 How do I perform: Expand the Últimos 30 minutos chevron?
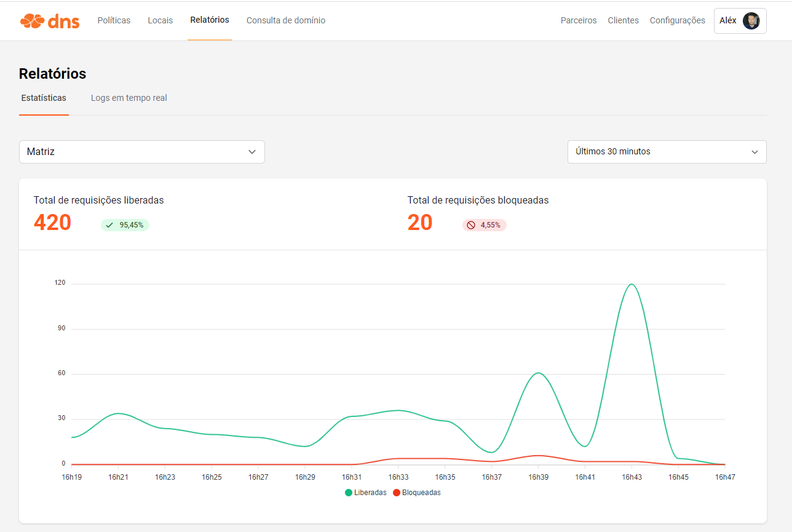coord(754,152)
